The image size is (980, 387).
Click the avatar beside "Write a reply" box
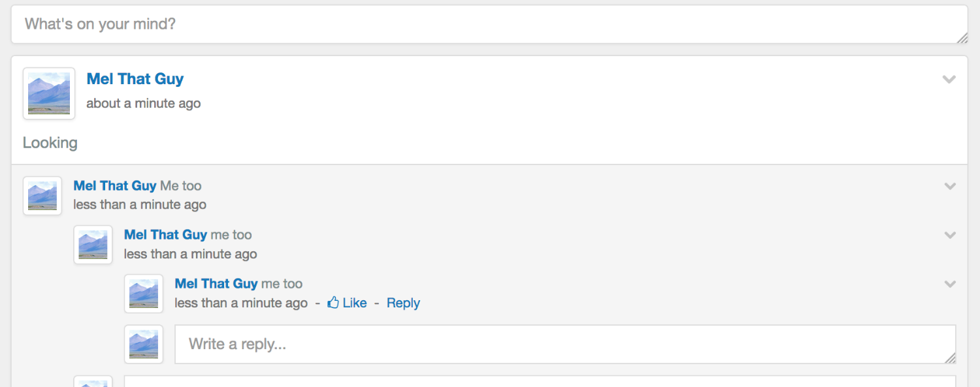click(144, 344)
